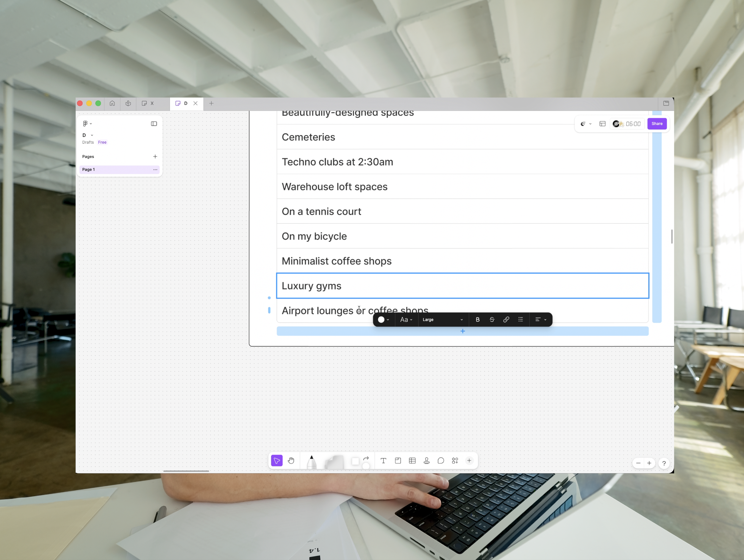Image resolution: width=744 pixels, height=560 pixels.
Task: Click the window panel icon in the tab bar
Action: tap(666, 103)
